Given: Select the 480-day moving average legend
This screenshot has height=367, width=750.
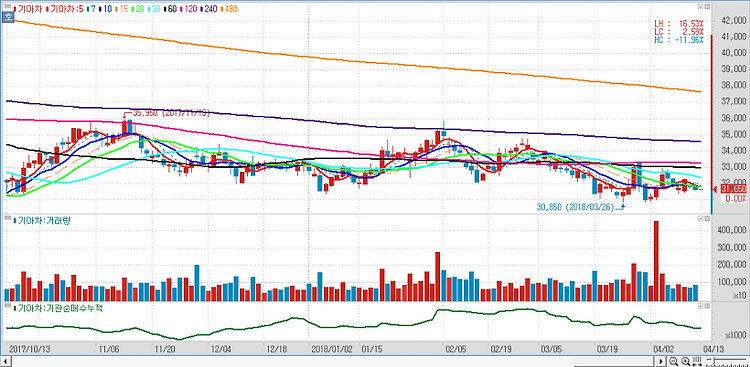Looking at the screenshot, I should pos(229,9).
